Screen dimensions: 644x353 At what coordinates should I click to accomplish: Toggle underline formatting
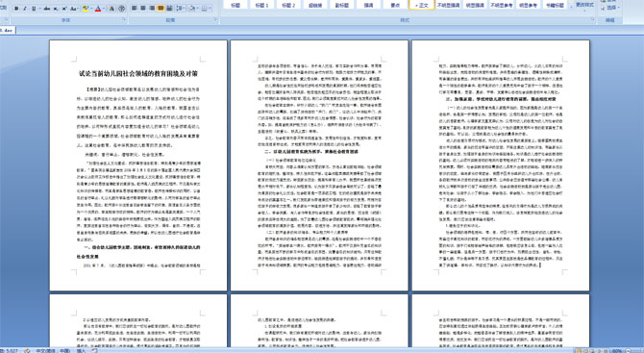(x=35, y=9)
